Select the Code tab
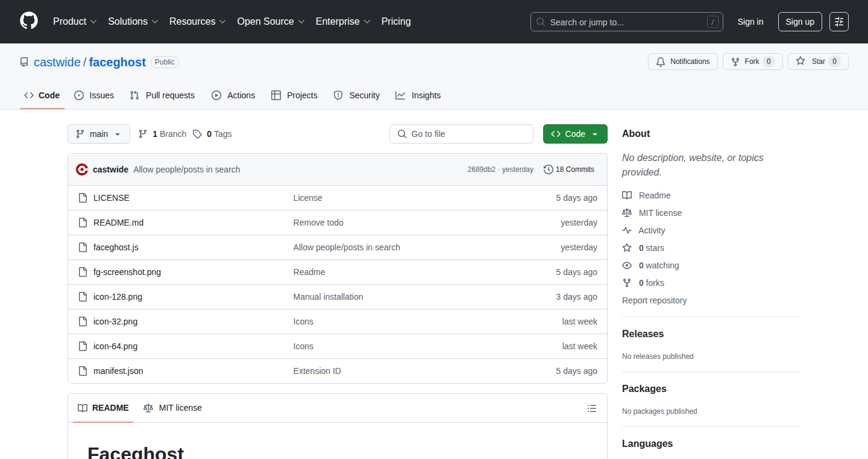The width and height of the screenshot is (868, 459). (42, 95)
